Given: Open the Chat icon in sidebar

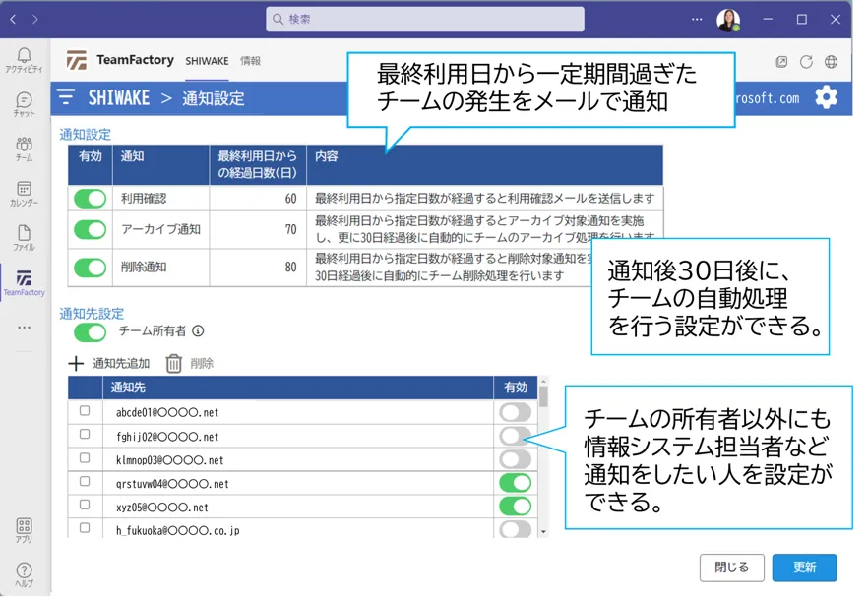Looking at the screenshot, I should coord(24,104).
